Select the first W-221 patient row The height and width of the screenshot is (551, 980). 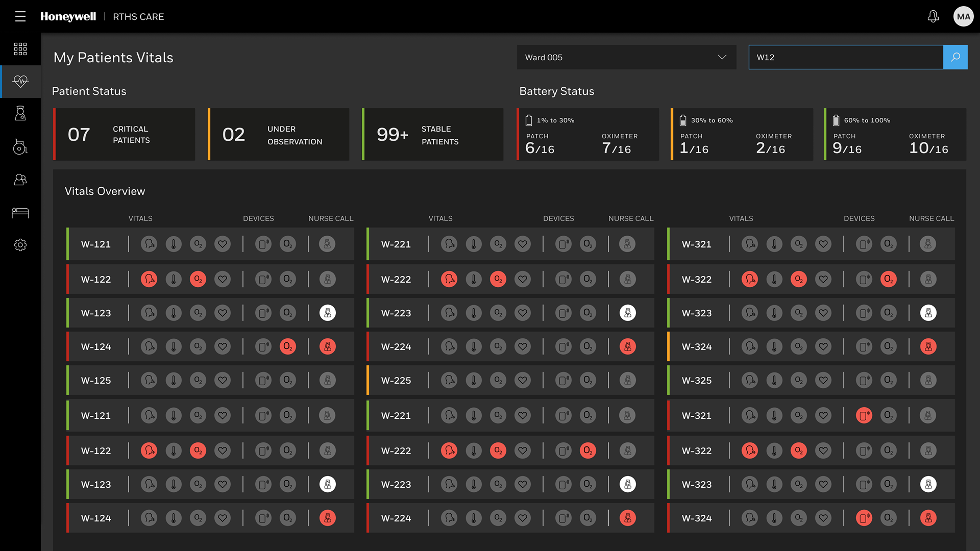(396, 244)
